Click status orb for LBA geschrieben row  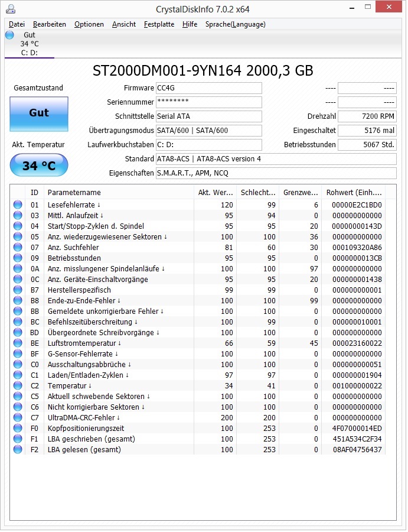(x=18, y=439)
